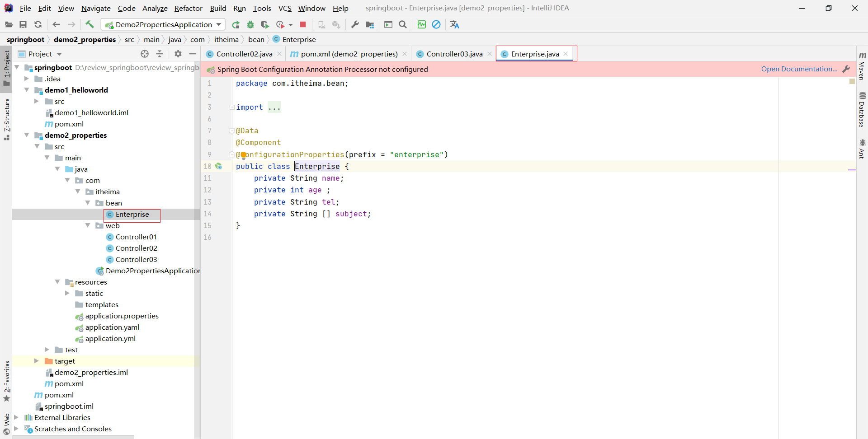Click the Open Documentation link
868x439 pixels.
(x=799, y=69)
